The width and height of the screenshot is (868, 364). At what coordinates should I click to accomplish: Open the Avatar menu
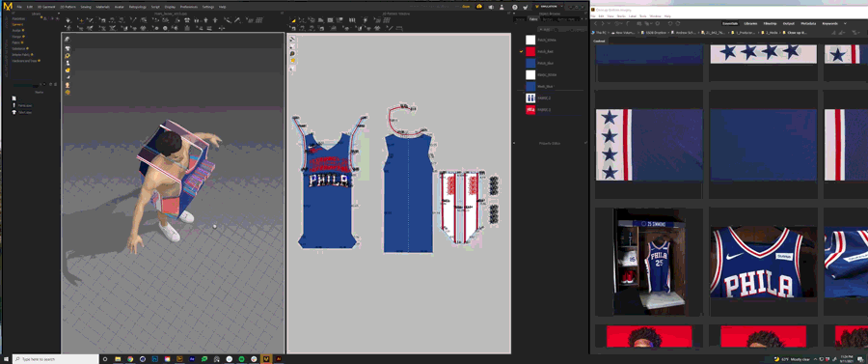[x=119, y=7]
